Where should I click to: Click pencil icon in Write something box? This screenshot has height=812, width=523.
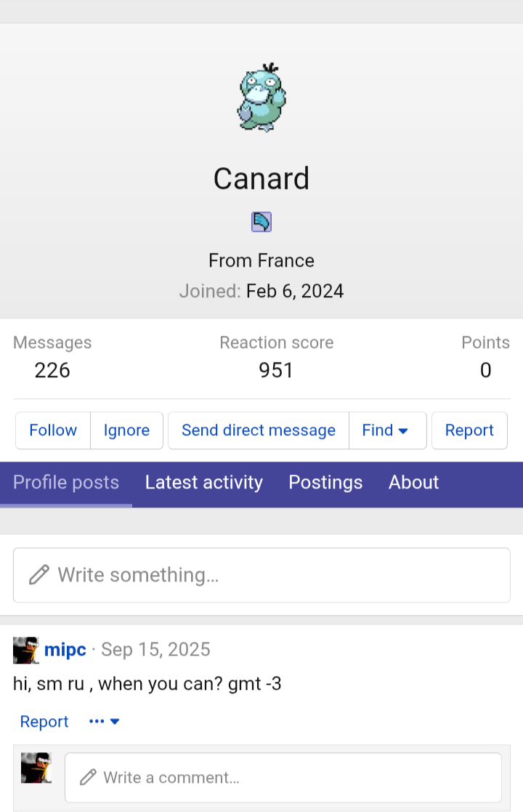38,575
